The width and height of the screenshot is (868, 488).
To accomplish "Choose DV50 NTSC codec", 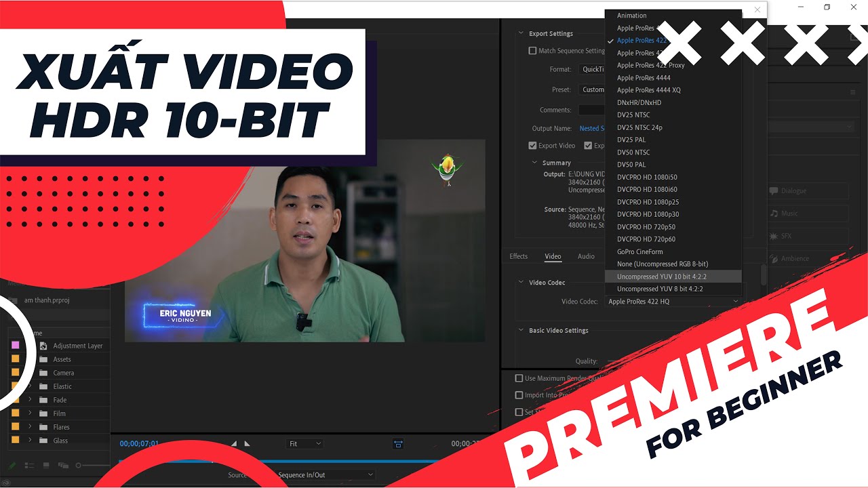I will (673, 152).
